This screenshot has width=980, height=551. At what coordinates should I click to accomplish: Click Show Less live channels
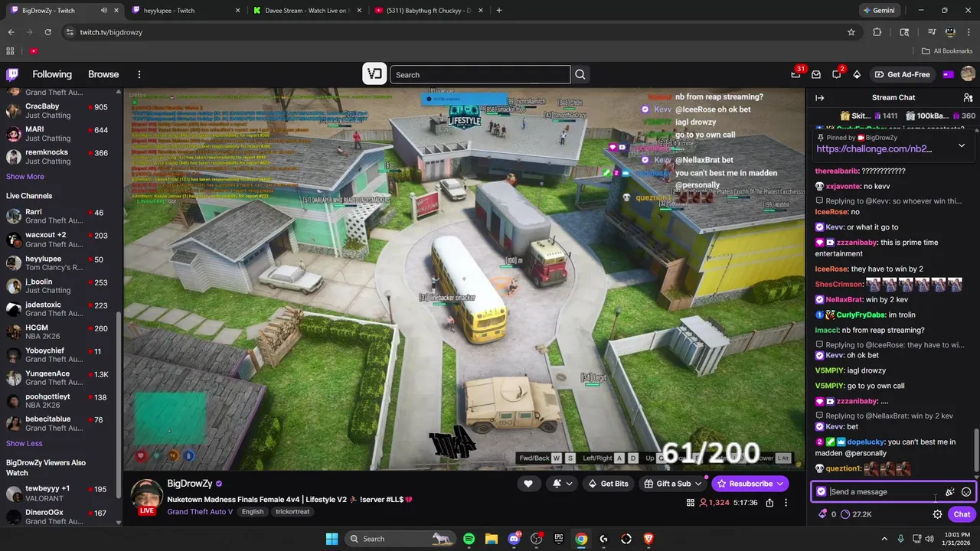click(x=24, y=444)
